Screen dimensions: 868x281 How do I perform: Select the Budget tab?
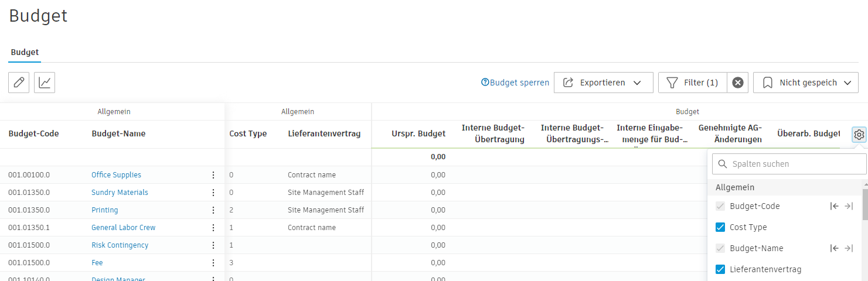25,52
